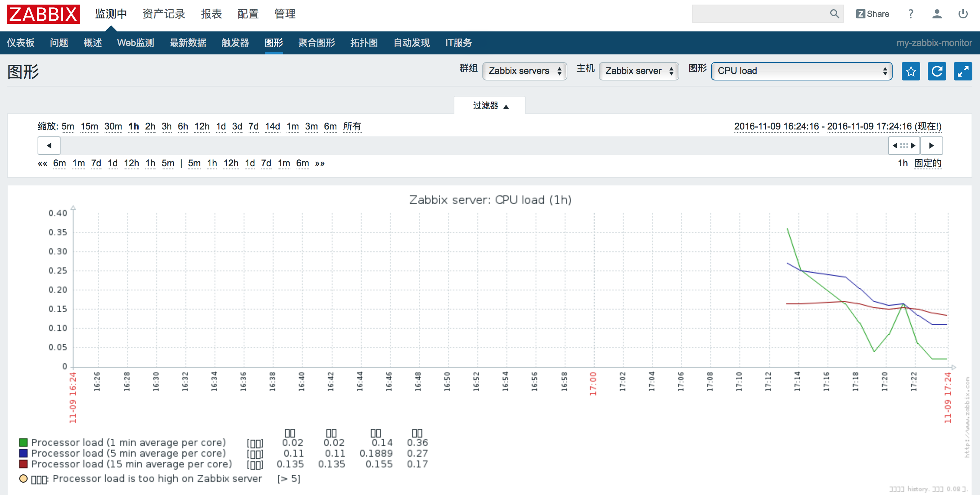The height and width of the screenshot is (495, 980).
Task: Toggle the 固定的 fixed period link
Action: pos(928,163)
